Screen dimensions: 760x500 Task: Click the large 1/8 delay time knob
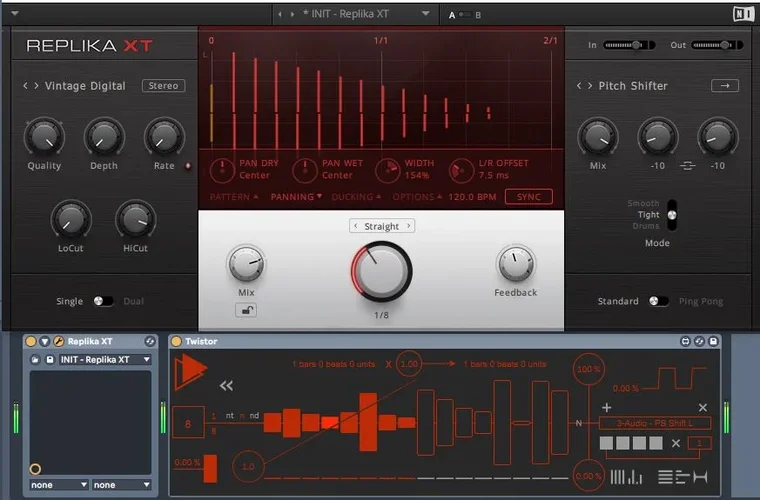(381, 271)
